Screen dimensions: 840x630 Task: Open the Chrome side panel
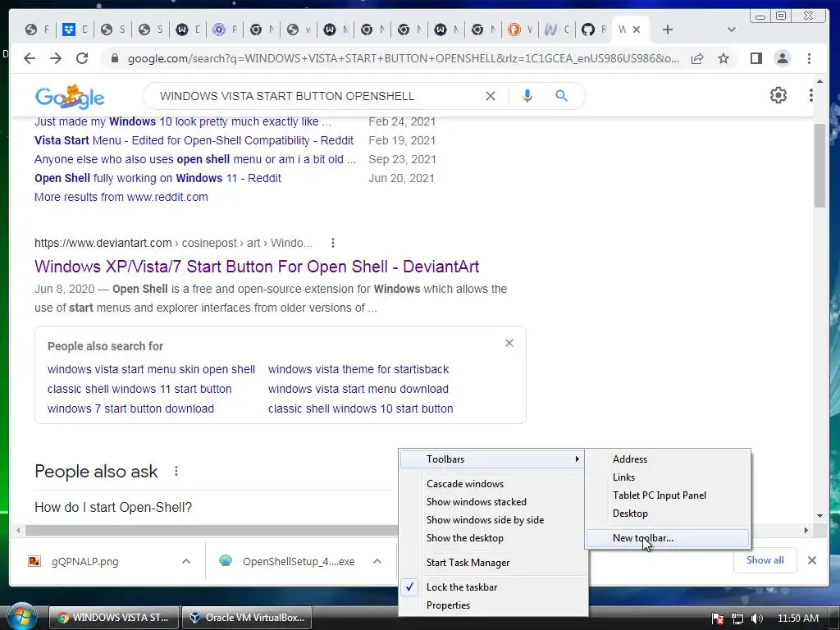pos(756,58)
